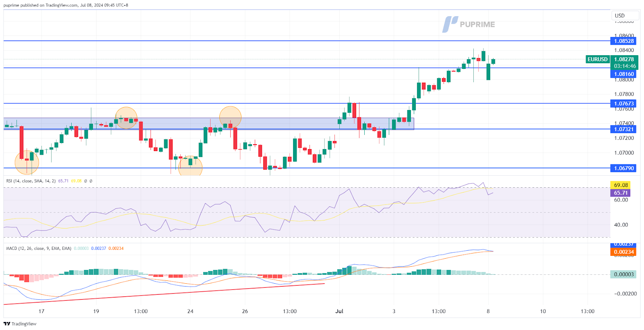Open the USD currency selector

pyautogui.click(x=625, y=16)
